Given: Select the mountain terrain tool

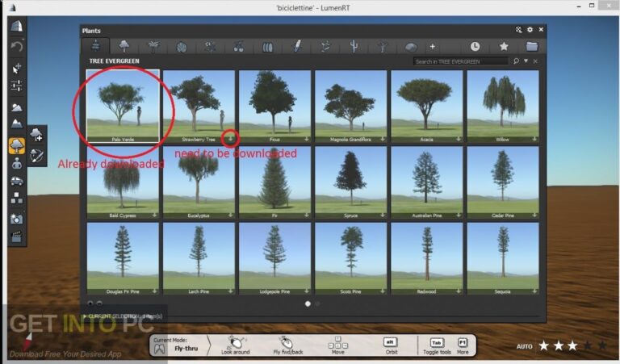Looking at the screenshot, I should point(17,124).
